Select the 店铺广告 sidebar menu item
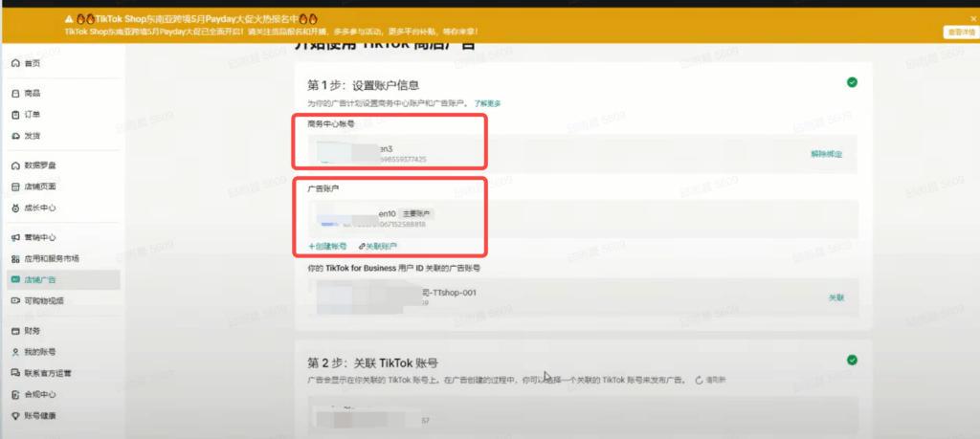980x439 pixels. pos(63,280)
